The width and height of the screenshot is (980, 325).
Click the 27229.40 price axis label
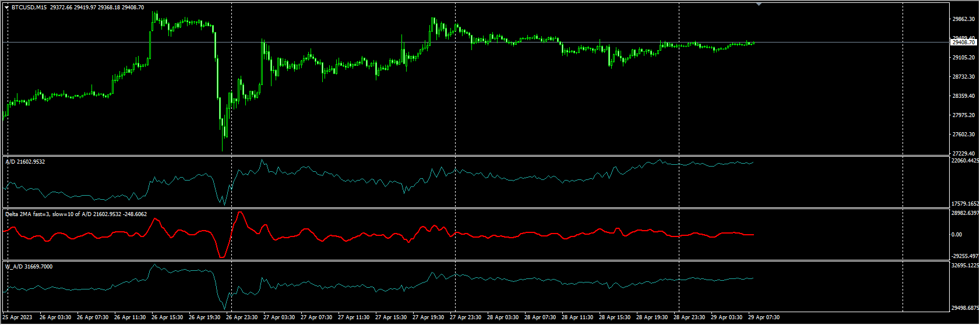point(964,154)
